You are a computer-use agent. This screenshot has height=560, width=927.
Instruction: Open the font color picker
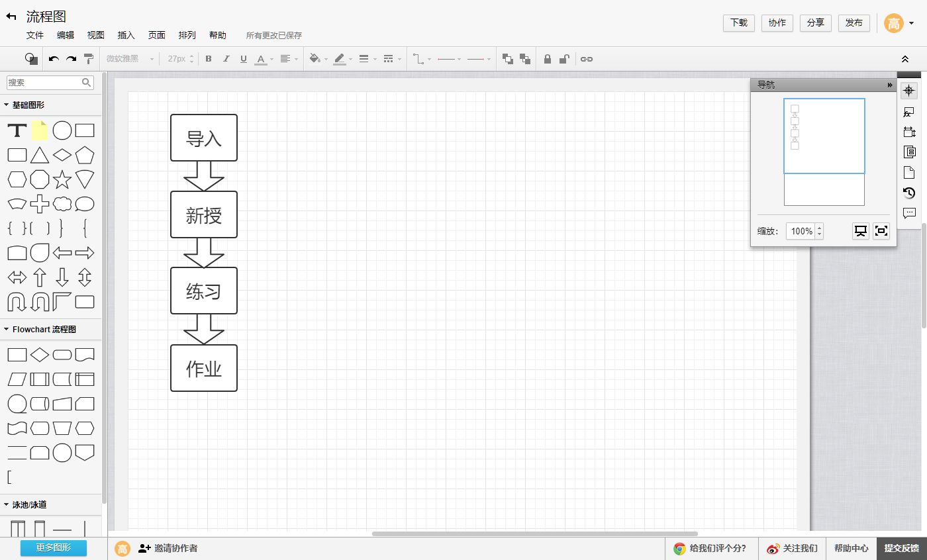[264, 59]
